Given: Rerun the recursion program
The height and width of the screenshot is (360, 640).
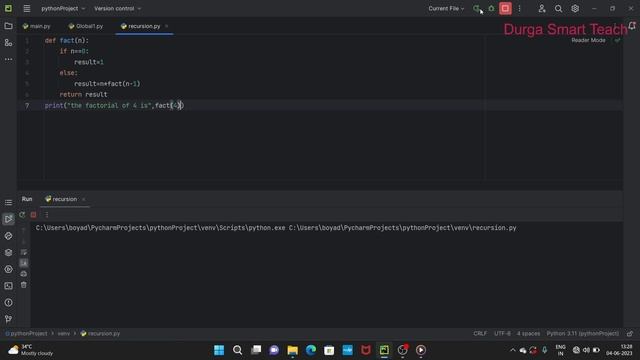Looking at the screenshot, I should point(22,214).
